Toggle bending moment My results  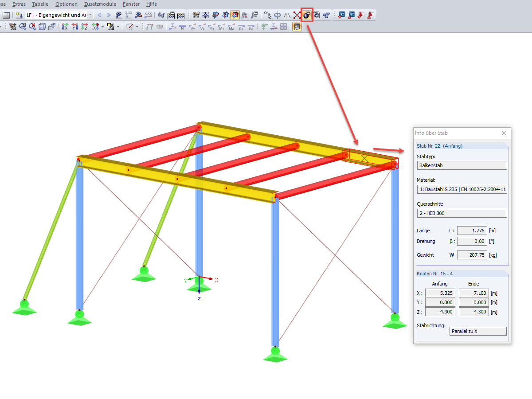(222, 27)
